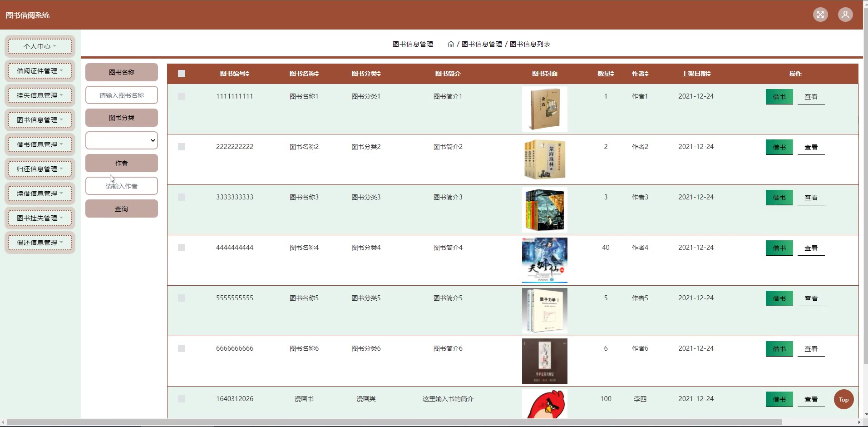Click 查看 for 图书名称4
This screenshot has height=427, width=868.
[811, 248]
